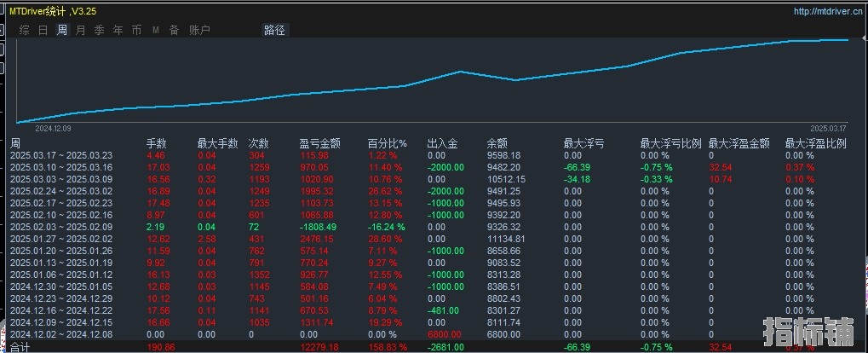868x353 pixels.
Task: Switch to the 日 daily tab
Action: (43, 30)
